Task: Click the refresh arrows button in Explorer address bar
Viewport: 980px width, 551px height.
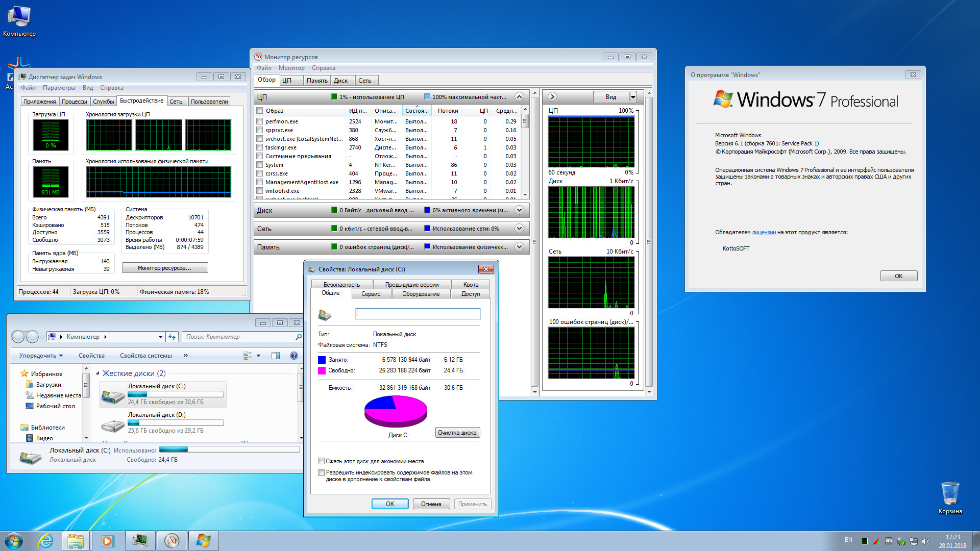Action: (x=173, y=337)
